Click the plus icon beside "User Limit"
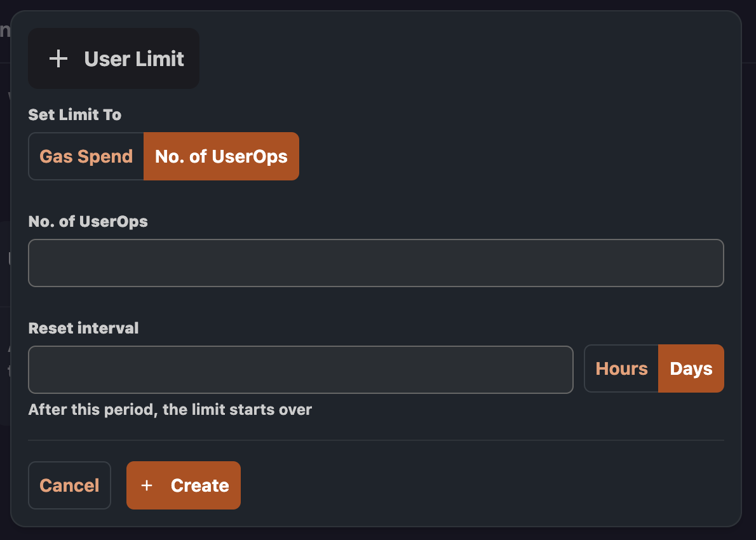This screenshot has height=540, width=756. coord(58,58)
